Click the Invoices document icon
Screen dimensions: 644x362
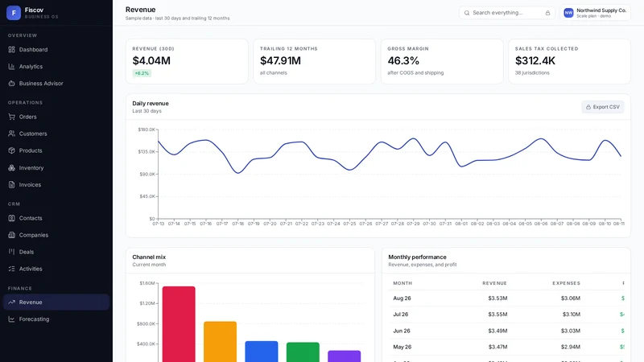tap(11, 185)
